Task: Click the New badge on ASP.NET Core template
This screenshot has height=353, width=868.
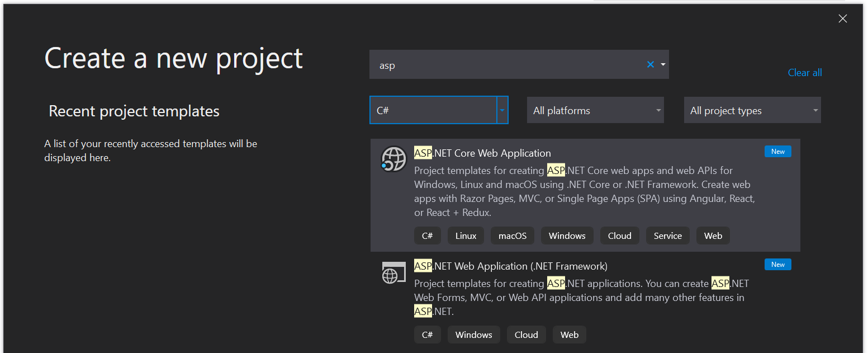Action: [778, 152]
